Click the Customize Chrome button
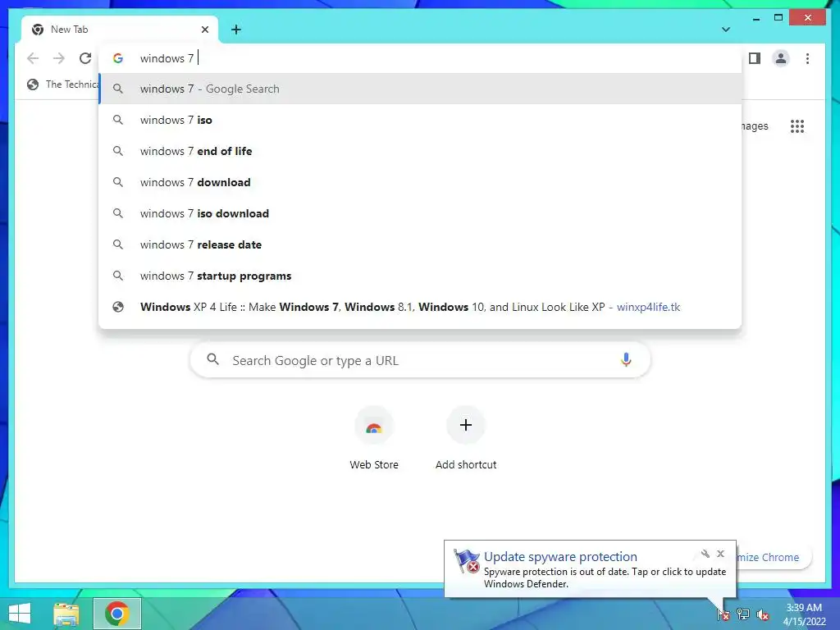Screen dimensions: 840x630 [774, 557]
